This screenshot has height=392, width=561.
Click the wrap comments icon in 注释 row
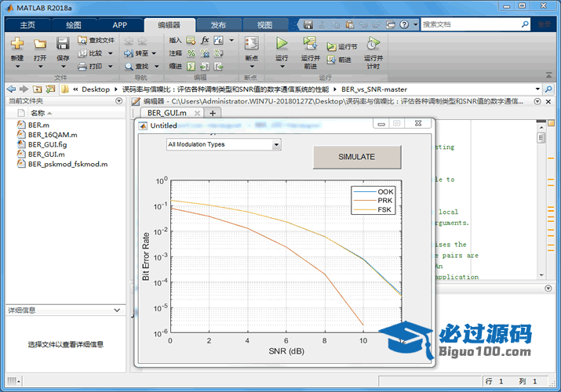click(x=218, y=53)
